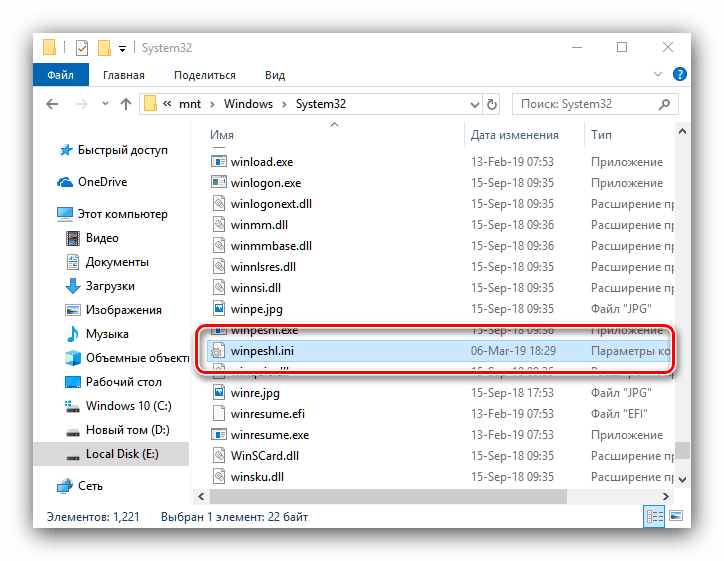Screen dimensions: 724x561
Task: Click the date 06-Mar-19 18:29
Action: click(x=513, y=351)
